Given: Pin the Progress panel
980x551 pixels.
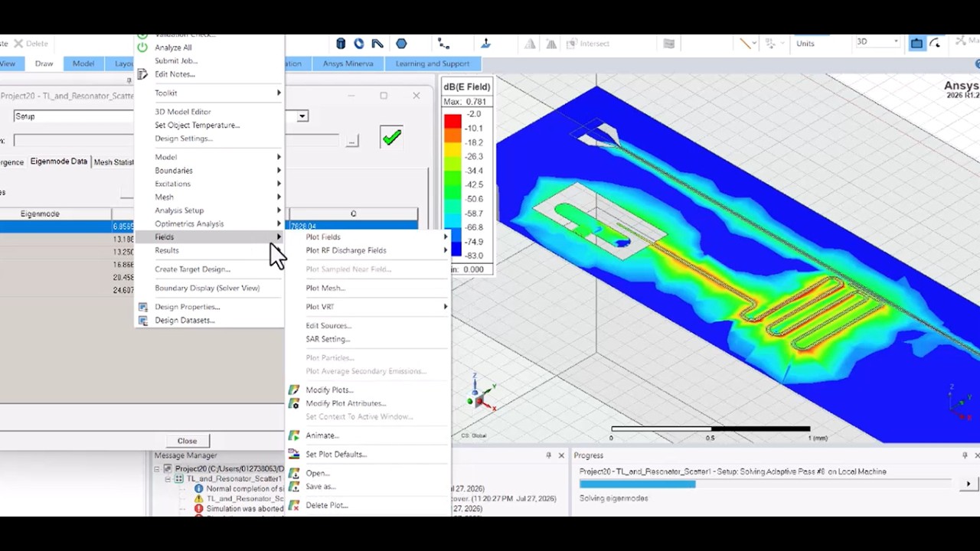Looking at the screenshot, I should click(x=965, y=455).
